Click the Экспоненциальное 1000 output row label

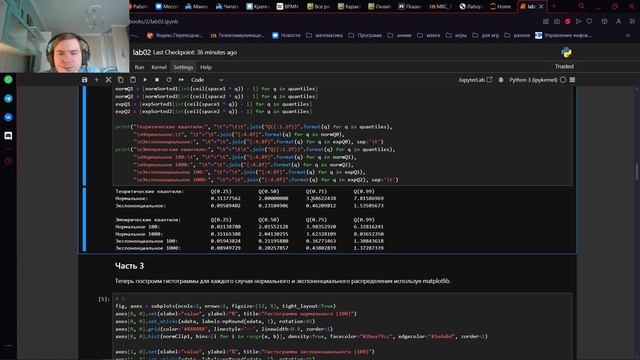pos(148,248)
